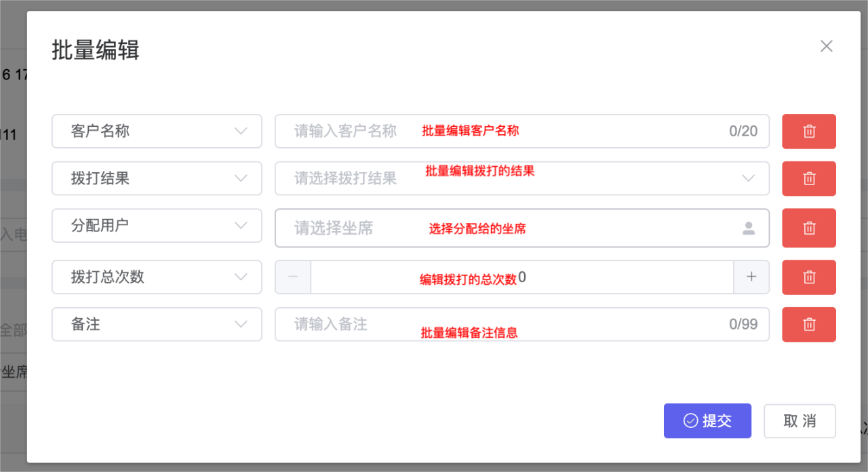
Task: Click the 提交 submit button
Action: [707, 421]
